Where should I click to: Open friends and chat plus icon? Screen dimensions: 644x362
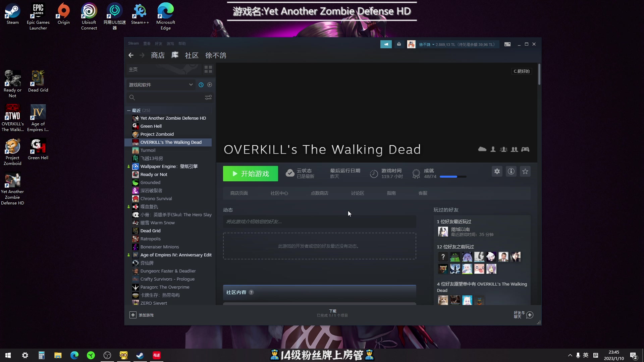pos(530,315)
